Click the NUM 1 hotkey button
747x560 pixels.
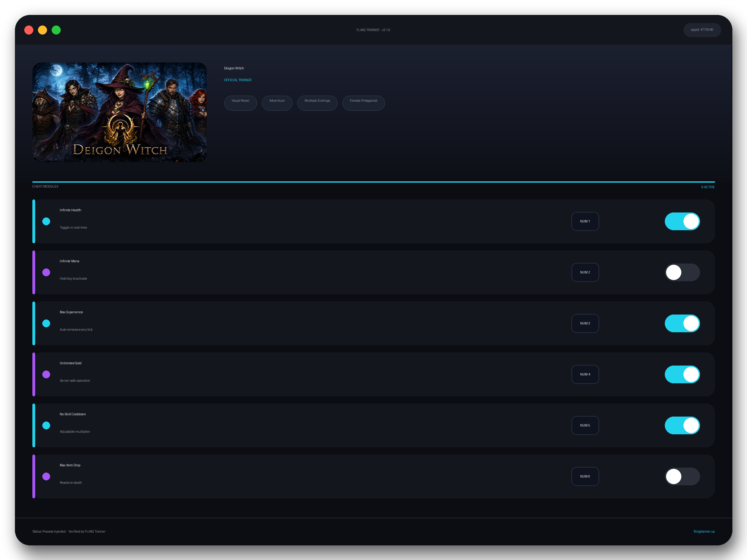pos(585,222)
